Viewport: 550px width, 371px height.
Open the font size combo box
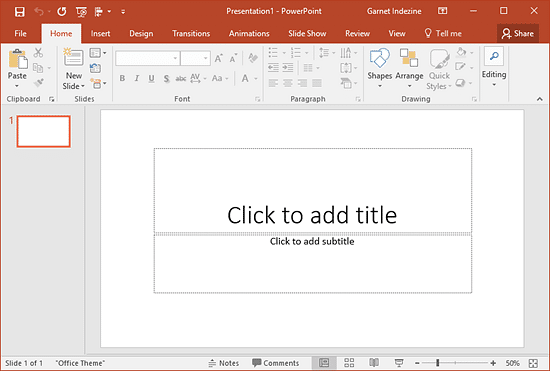point(196,58)
